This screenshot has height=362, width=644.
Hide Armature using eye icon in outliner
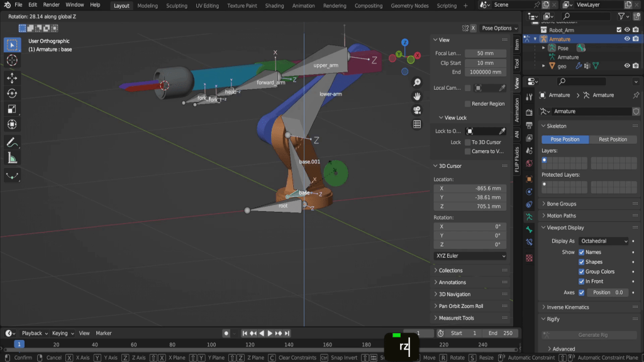(x=627, y=39)
